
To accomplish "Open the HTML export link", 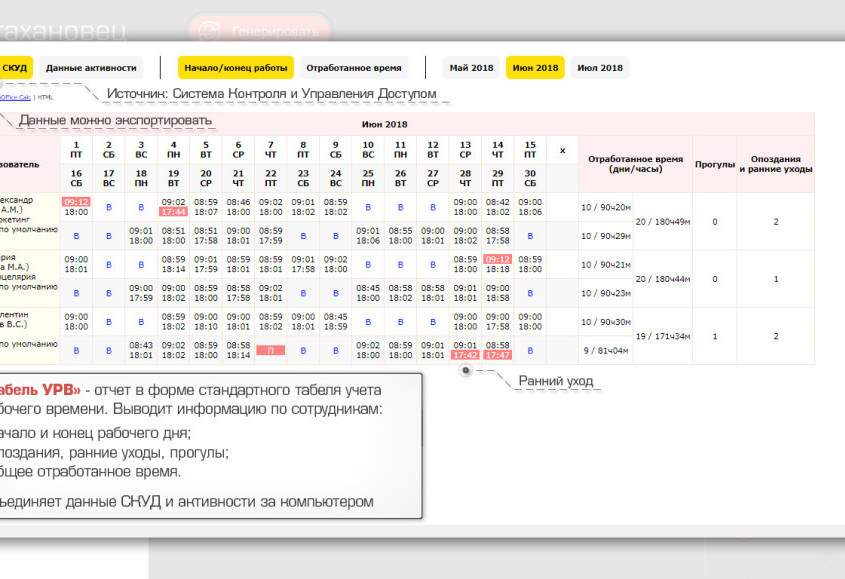I will [x=45, y=97].
